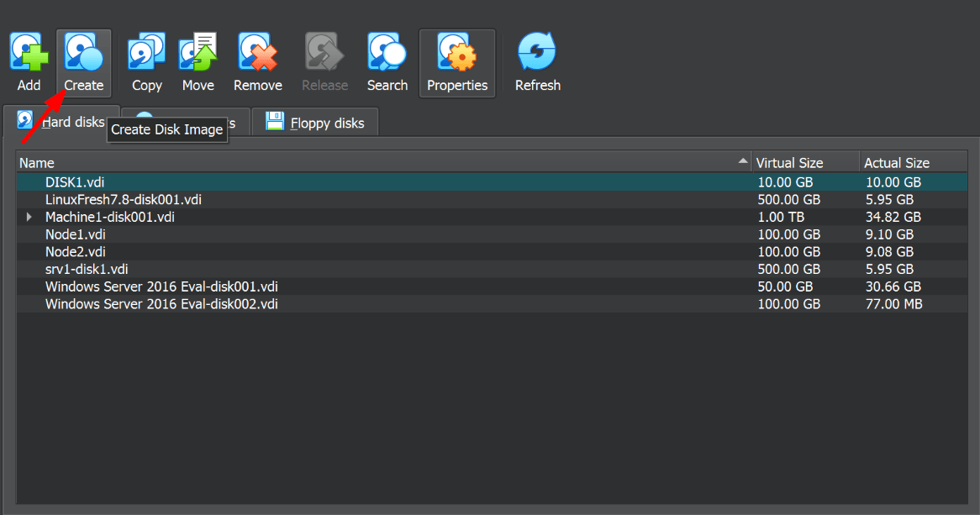The image size is (980, 515).
Task: Click the Create disk image icon
Action: tap(83, 53)
